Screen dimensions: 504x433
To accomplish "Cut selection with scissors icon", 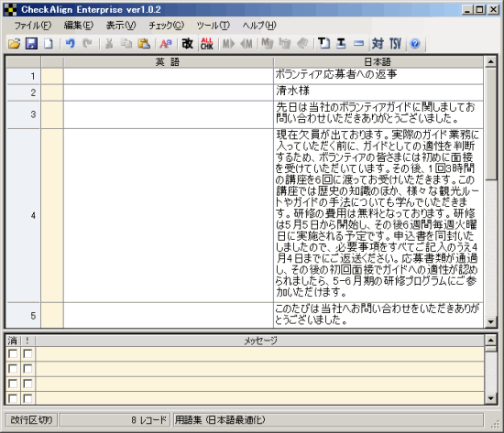I will (x=109, y=43).
